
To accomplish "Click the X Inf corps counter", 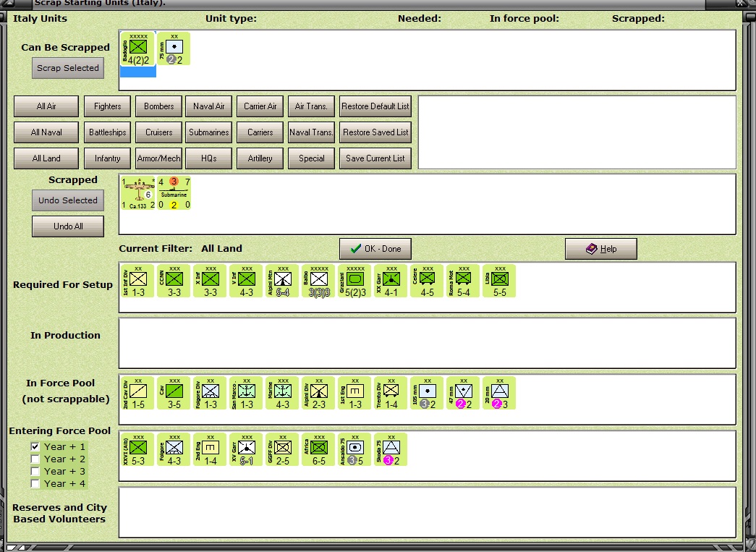I will 211,281.
